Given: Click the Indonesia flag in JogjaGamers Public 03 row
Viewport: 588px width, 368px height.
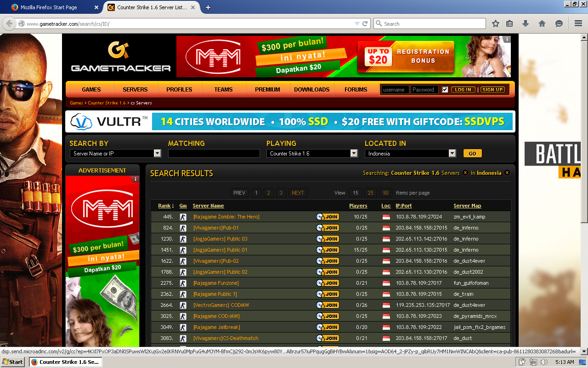Looking at the screenshot, I should pyautogui.click(x=386, y=239).
